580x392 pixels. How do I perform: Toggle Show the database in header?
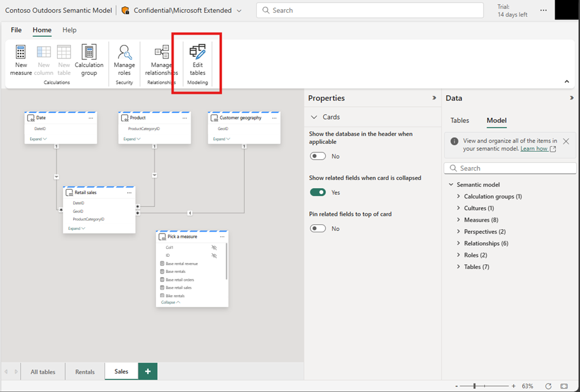click(318, 156)
